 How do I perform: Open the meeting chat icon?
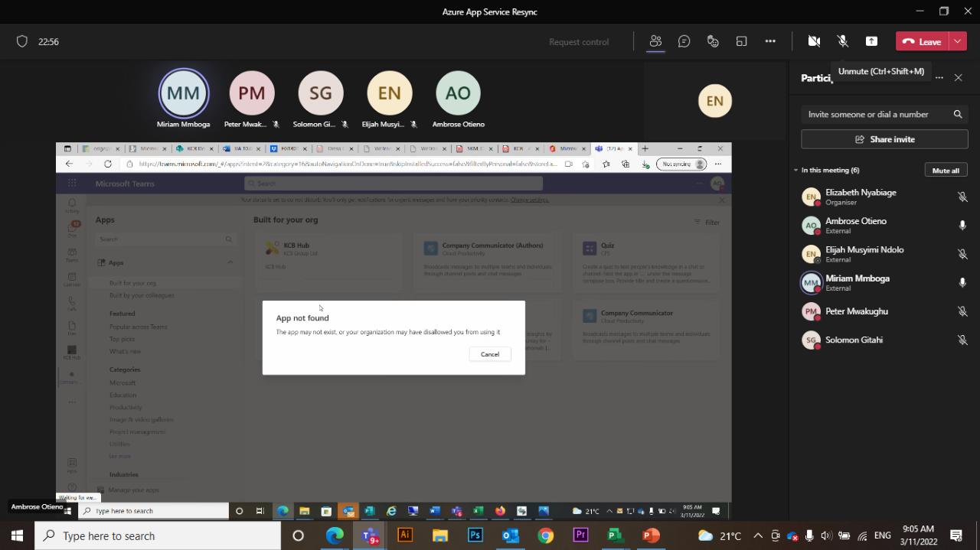click(684, 41)
